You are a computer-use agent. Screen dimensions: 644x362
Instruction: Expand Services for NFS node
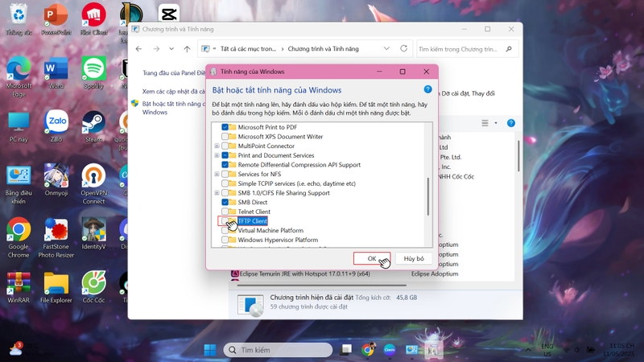[217, 174]
